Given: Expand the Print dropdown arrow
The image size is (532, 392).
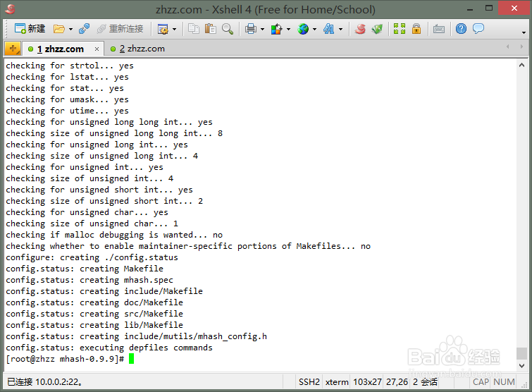Looking at the screenshot, I should tap(262, 30).
